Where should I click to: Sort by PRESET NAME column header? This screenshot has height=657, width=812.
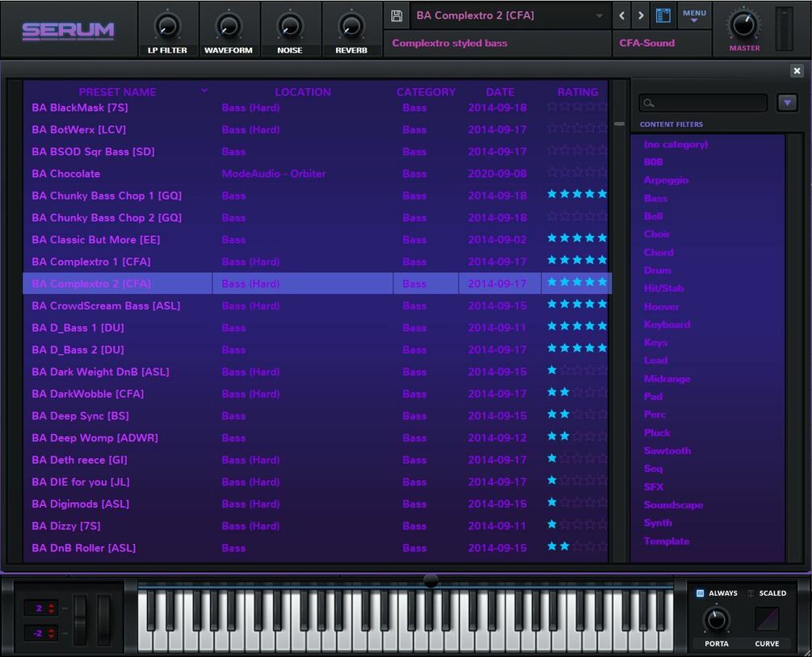(117, 91)
